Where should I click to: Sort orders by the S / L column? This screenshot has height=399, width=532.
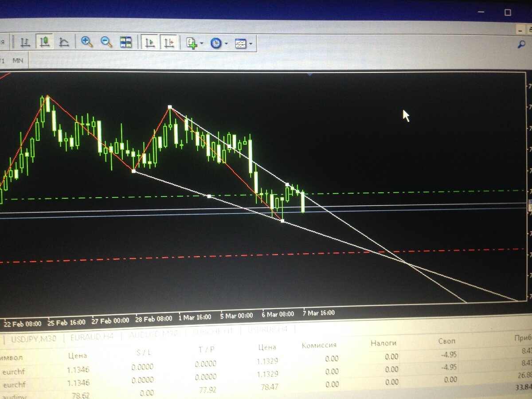pyautogui.click(x=145, y=353)
